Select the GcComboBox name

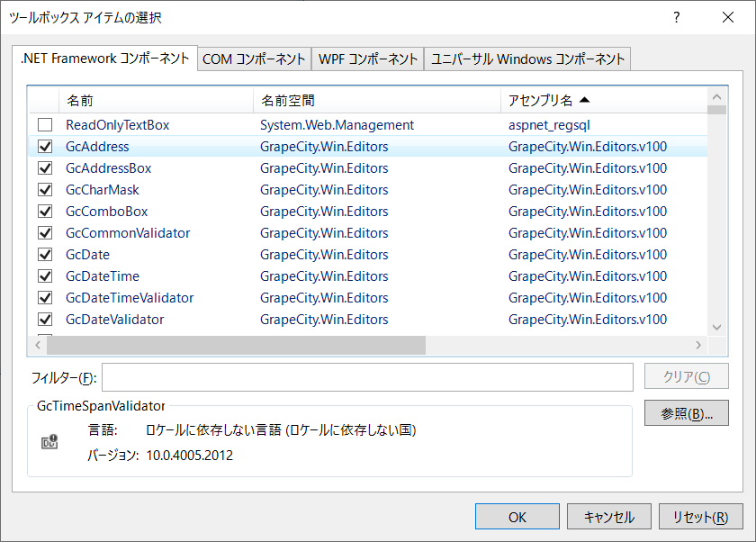click(106, 212)
